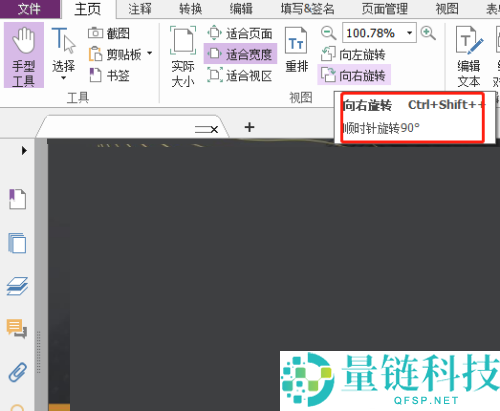Click the zoom in magnifier icon
The height and width of the screenshot is (411, 500).
428,33
